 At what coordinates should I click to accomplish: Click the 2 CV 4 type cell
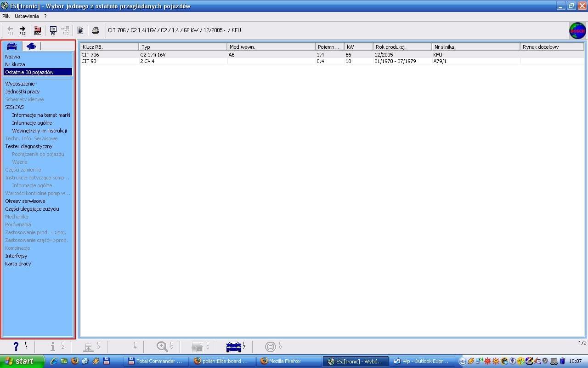click(x=183, y=61)
